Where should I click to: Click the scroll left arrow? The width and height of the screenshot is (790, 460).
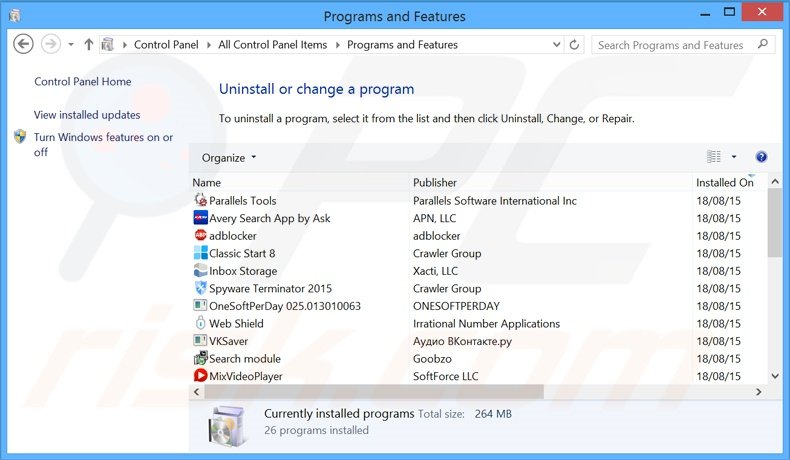pos(196,391)
